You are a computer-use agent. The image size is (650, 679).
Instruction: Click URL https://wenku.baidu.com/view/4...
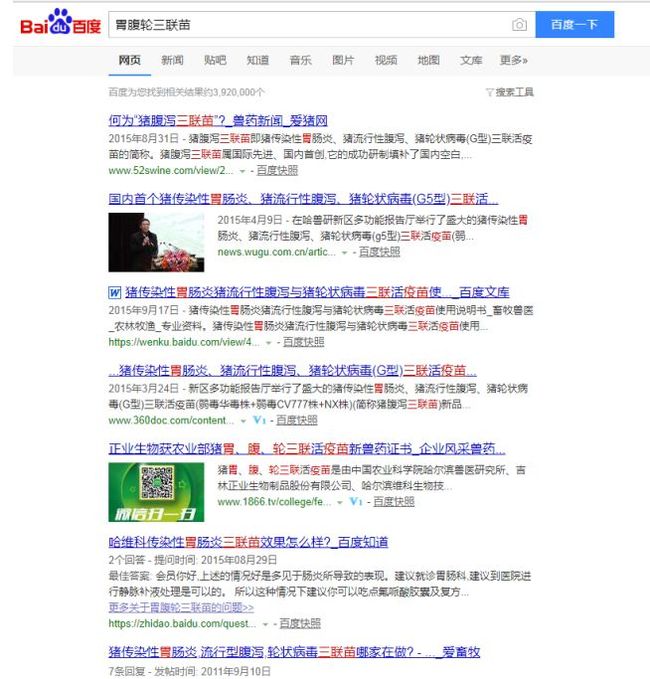pyautogui.click(x=184, y=342)
